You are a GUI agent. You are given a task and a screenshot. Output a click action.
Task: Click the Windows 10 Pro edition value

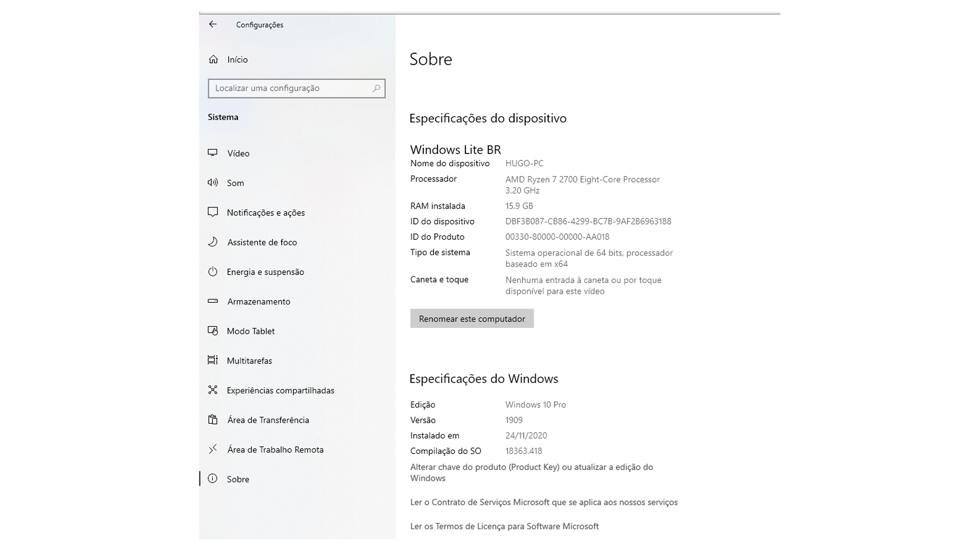pyautogui.click(x=535, y=405)
